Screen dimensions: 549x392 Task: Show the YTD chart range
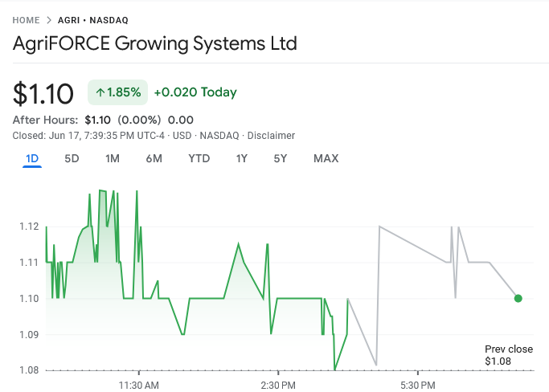pyautogui.click(x=199, y=158)
